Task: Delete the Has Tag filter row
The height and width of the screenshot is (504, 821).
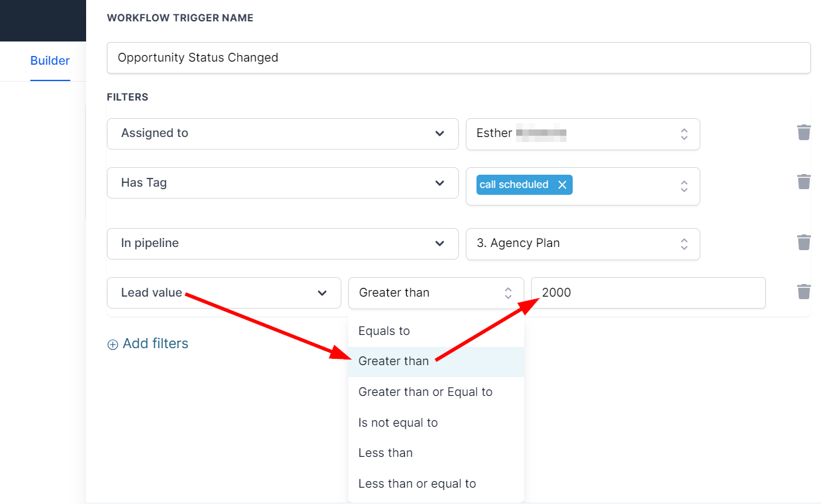Action: click(x=803, y=182)
